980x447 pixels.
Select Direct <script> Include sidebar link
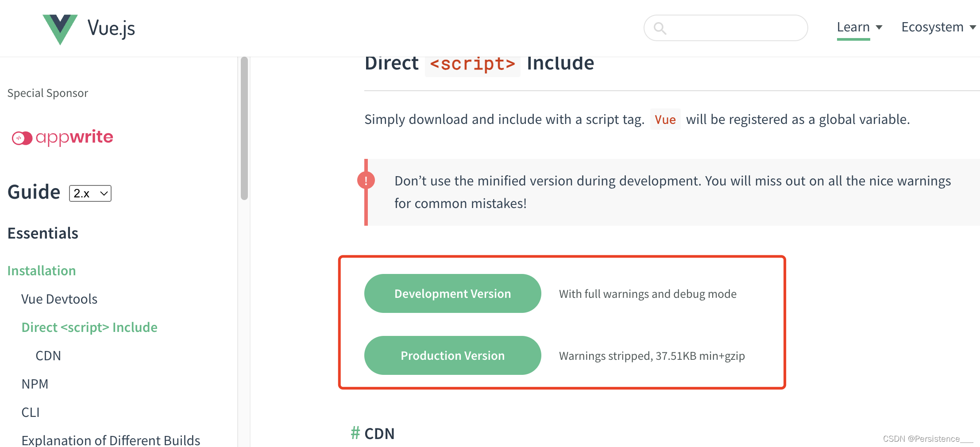[x=89, y=327]
